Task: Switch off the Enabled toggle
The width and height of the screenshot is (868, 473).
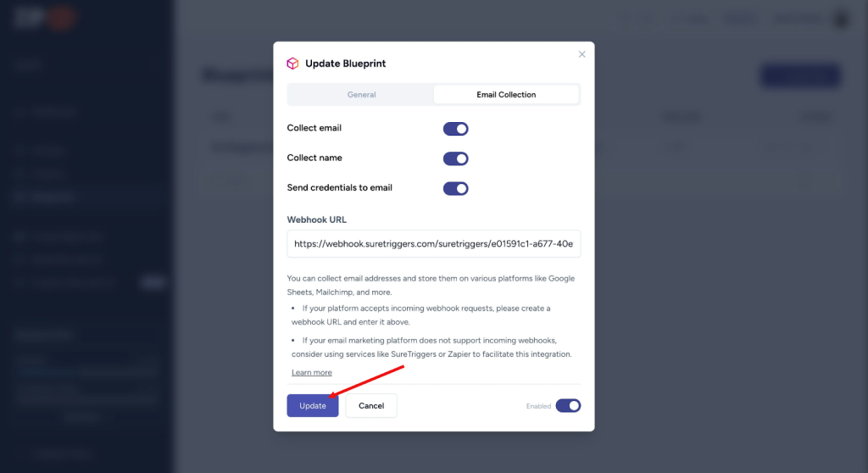Action: [568, 406]
